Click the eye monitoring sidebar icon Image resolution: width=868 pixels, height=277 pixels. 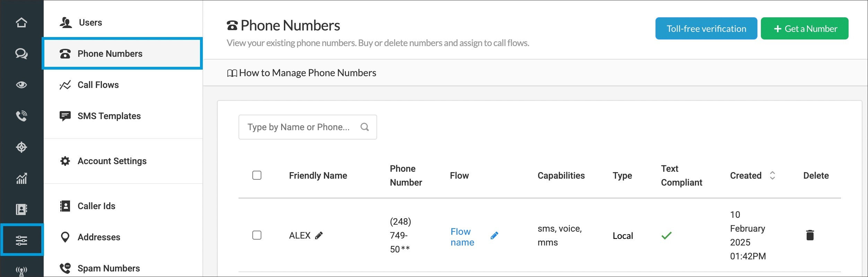tap(21, 85)
